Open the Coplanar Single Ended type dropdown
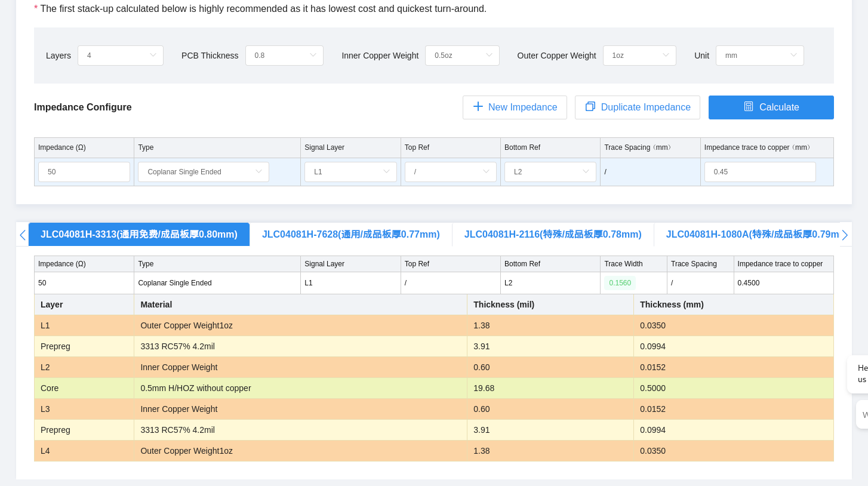Screen dimensions: 868x486 [204, 172]
